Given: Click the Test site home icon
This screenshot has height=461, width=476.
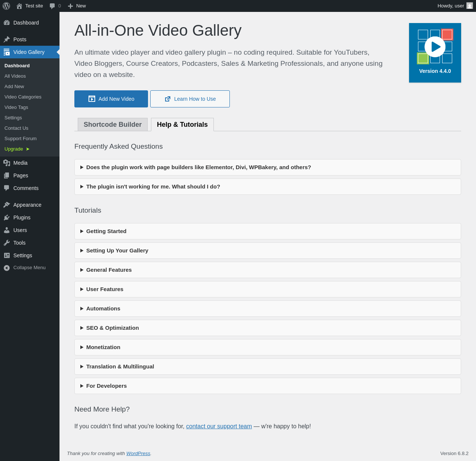Looking at the screenshot, I should 19,6.
